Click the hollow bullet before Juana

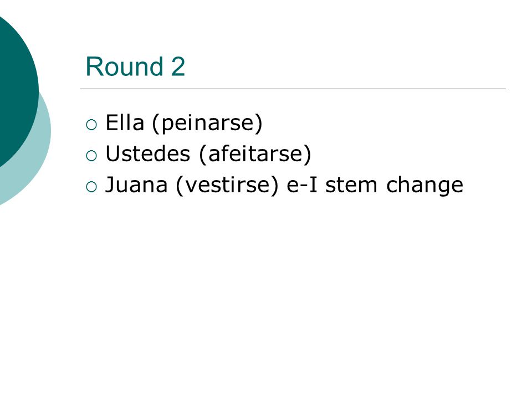click(x=91, y=187)
